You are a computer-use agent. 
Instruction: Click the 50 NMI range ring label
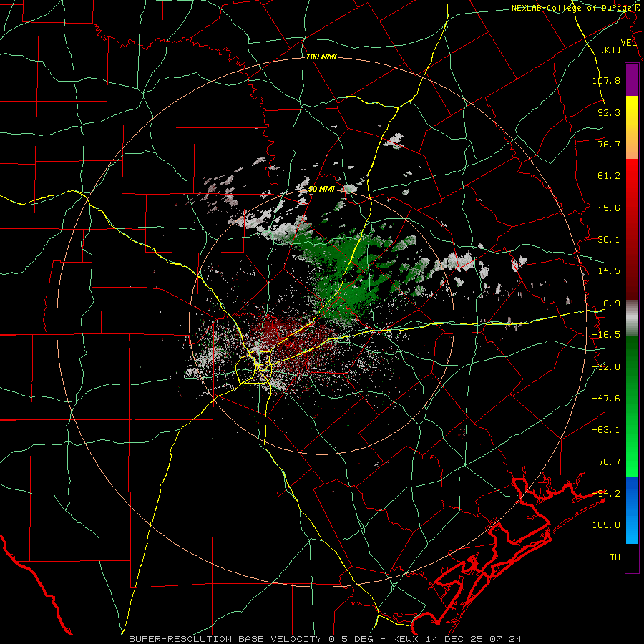pos(321,189)
